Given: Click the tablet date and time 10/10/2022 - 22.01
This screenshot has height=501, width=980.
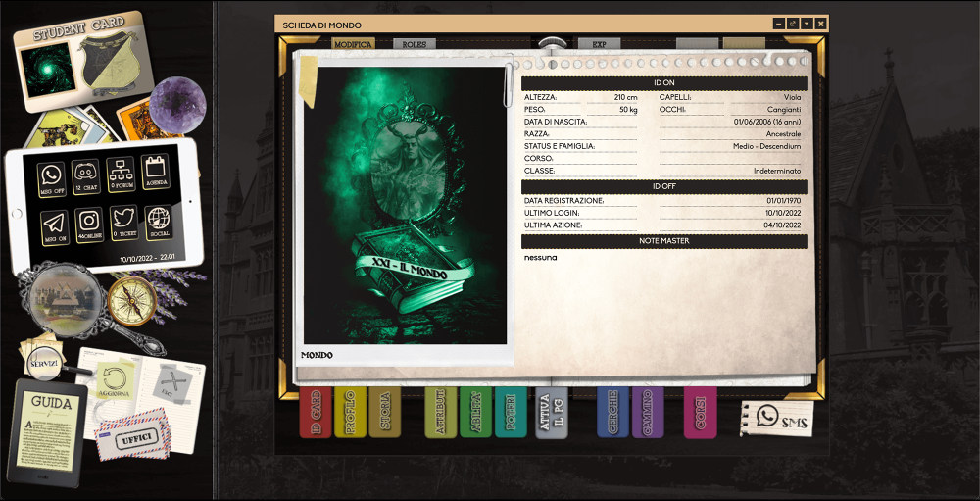Looking at the screenshot, I should coord(148,257).
